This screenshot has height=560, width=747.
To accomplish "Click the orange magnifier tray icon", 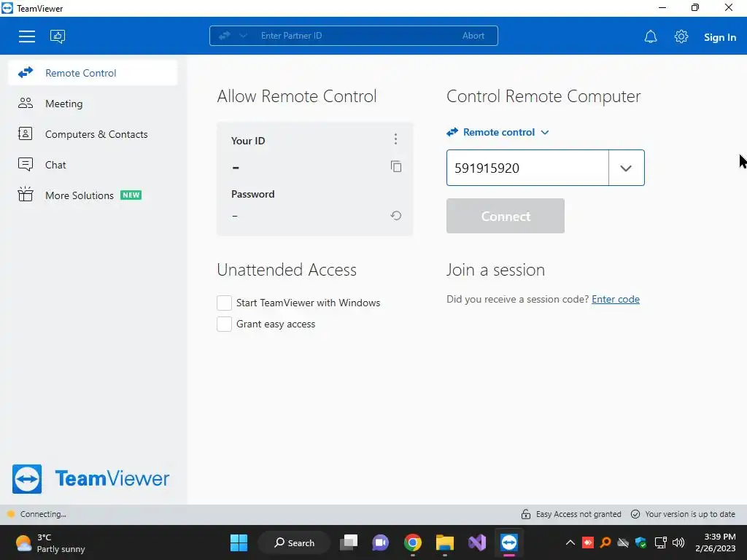I will [x=605, y=542].
